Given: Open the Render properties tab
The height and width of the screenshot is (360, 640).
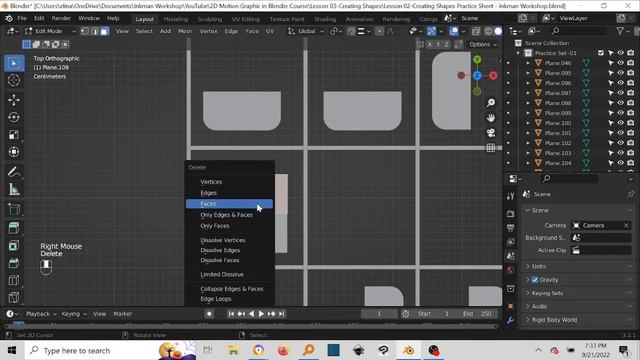Looking at the screenshot, I should 511,213.
